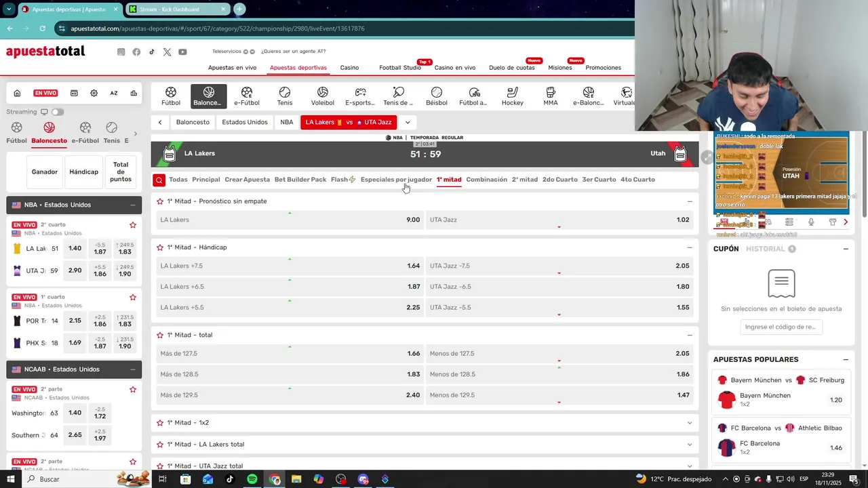Open the match selector dropdown arrow

point(408,123)
